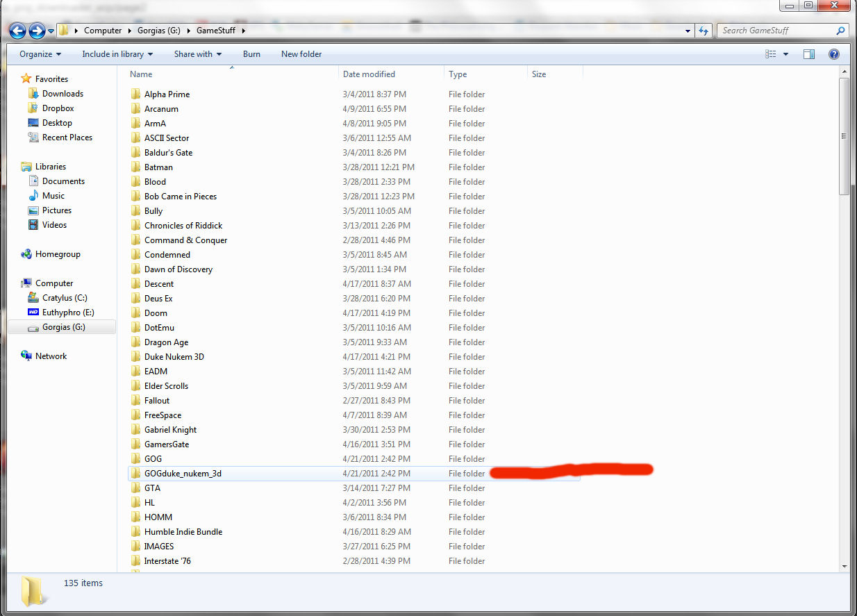Screen dimensions: 857x616
Task: Click the Chronicles of Riddick folder icon
Action: [135, 226]
